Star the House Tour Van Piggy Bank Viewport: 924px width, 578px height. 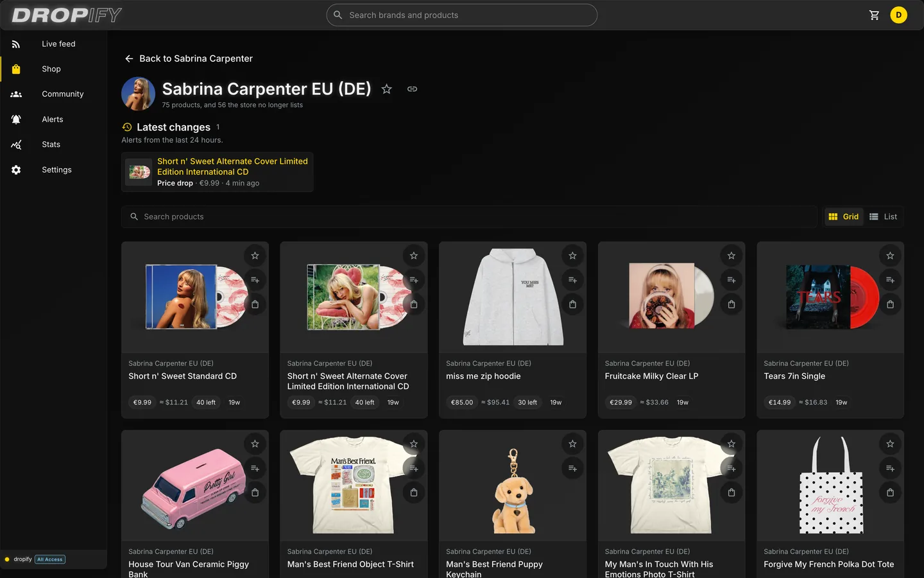click(255, 444)
